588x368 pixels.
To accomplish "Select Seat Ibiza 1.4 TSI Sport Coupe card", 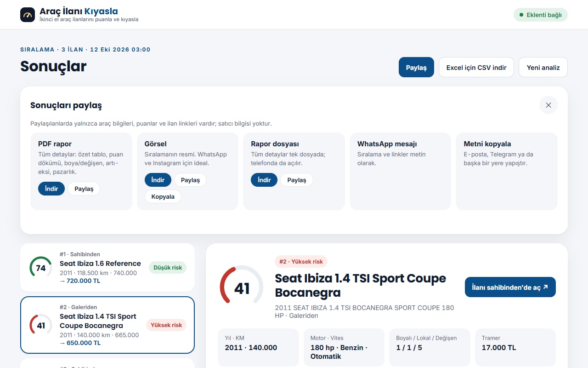I will coord(107,325).
